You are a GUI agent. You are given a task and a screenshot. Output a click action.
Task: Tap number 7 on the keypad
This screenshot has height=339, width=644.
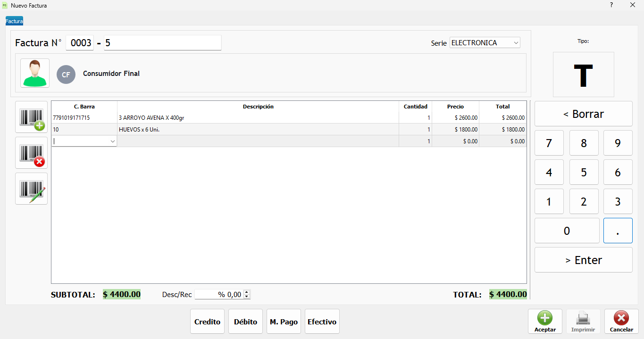[x=549, y=143]
